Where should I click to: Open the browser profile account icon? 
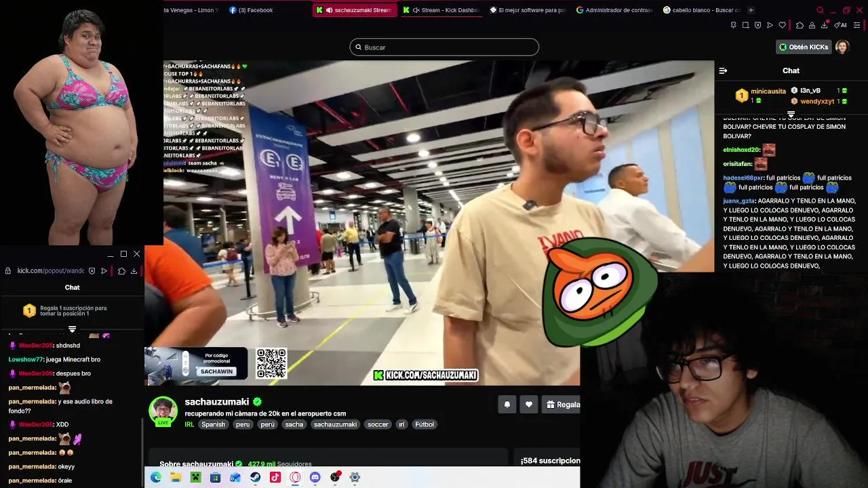812,25
